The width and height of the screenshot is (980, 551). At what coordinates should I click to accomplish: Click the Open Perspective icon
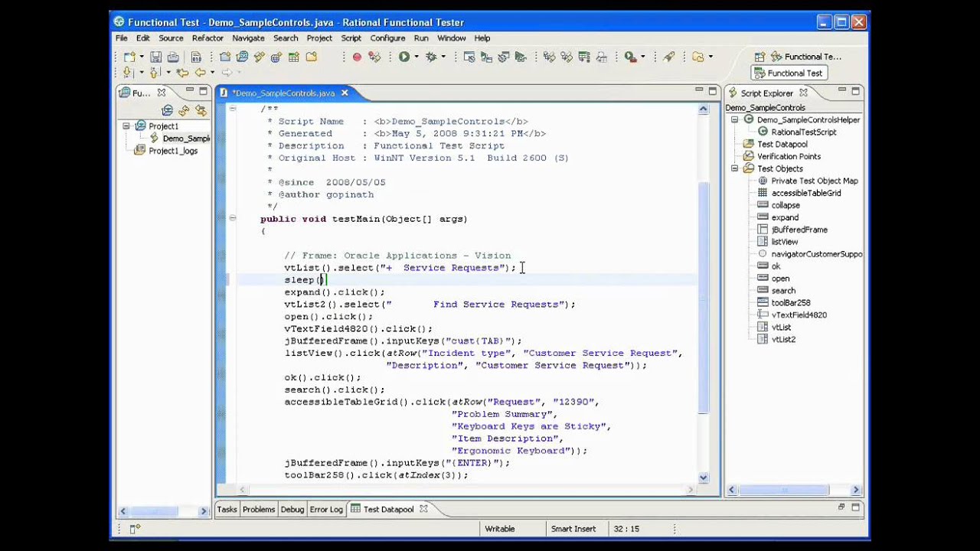759,57
